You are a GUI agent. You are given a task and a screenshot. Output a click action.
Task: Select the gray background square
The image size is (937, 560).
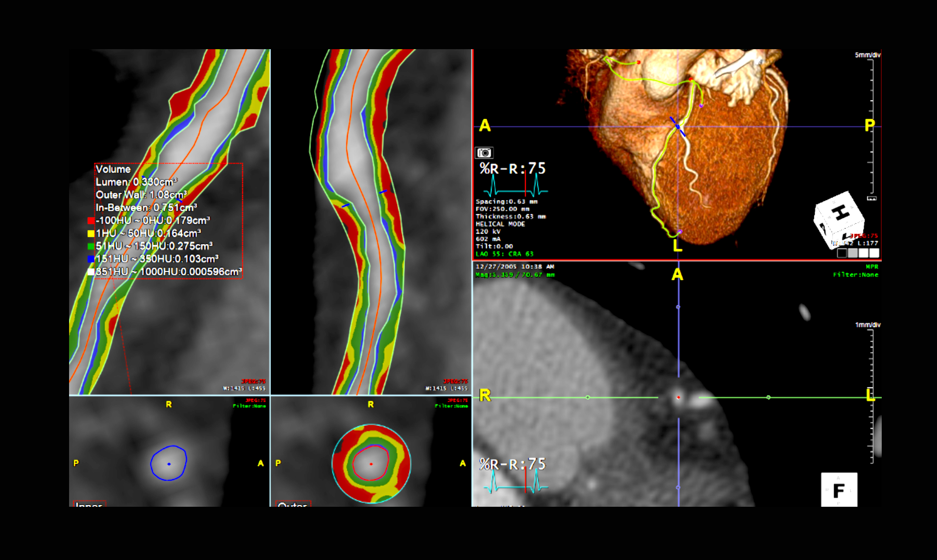853,253
